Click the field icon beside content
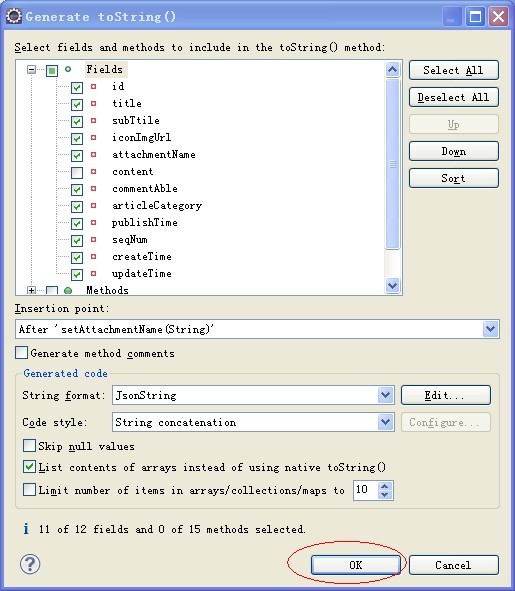This screenshot has height=591, width=515. [x=93, y=171]
